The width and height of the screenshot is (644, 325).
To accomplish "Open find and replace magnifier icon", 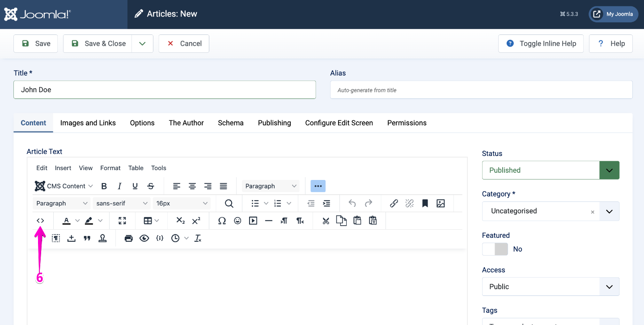I will pos(229,204).
